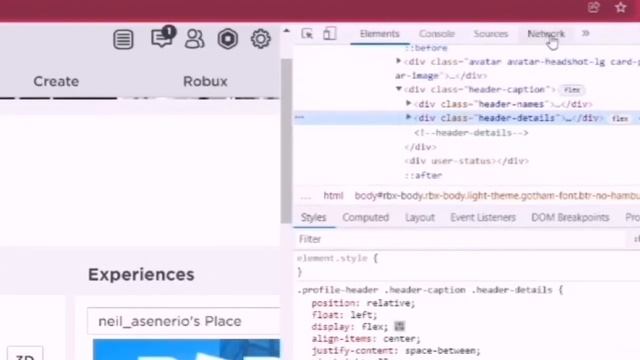
Task: Open the Event Listeners pane tab
Action: tap(483, 218)
